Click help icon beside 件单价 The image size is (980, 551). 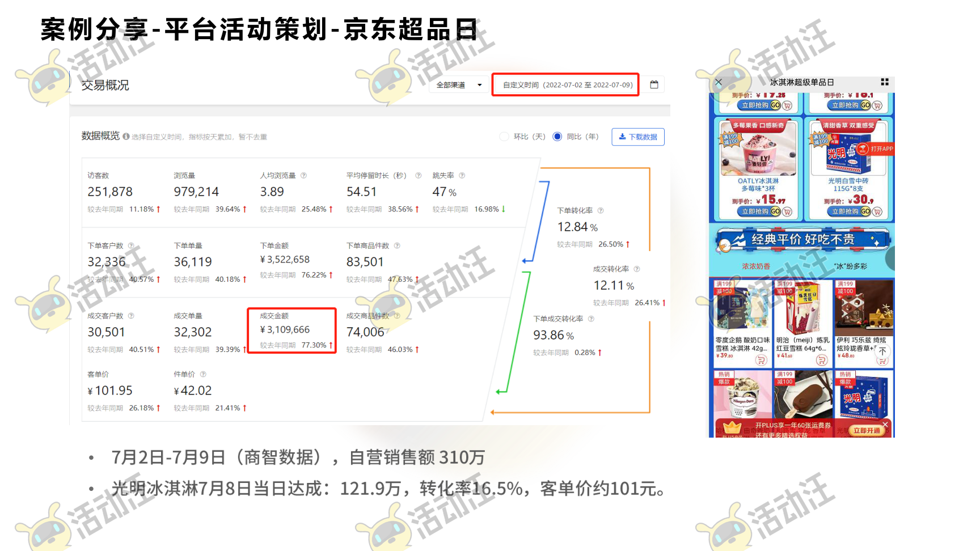pyautogui.click(x=203, y=374)
